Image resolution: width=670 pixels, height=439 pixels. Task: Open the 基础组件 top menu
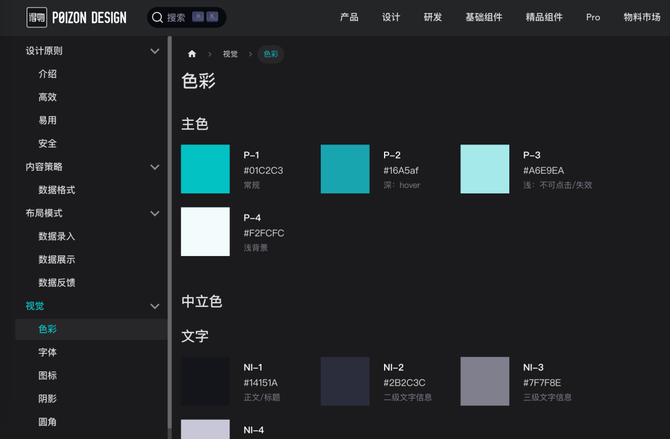point(483,17)
